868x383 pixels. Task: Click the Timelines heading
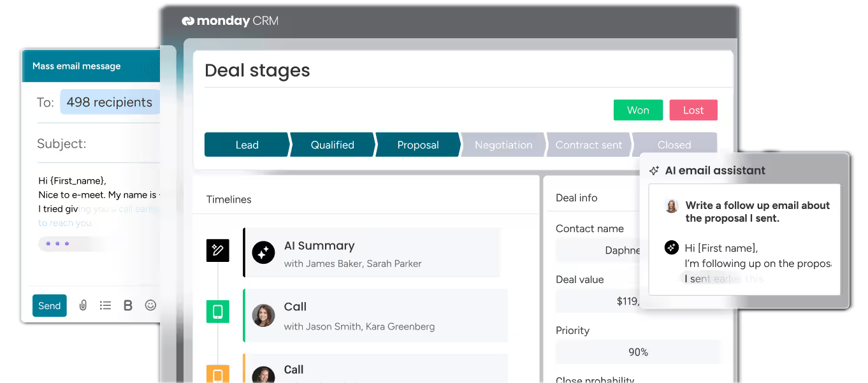tap(229, 199)
